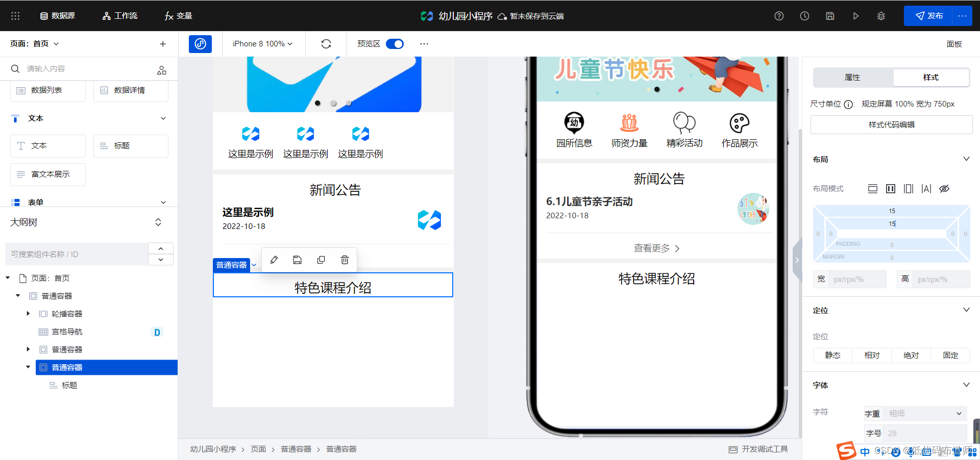980x460 pixels.
Task: Open the more options next to 发布
Action: (962, 16)
